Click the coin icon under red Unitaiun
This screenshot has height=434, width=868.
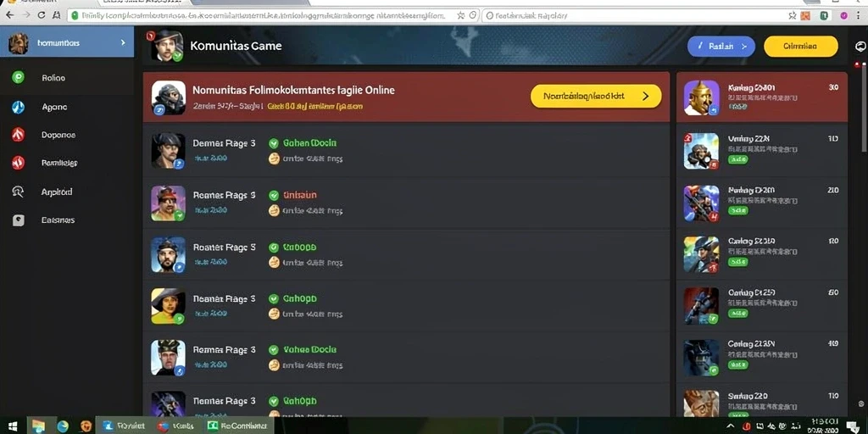(274, 210)
